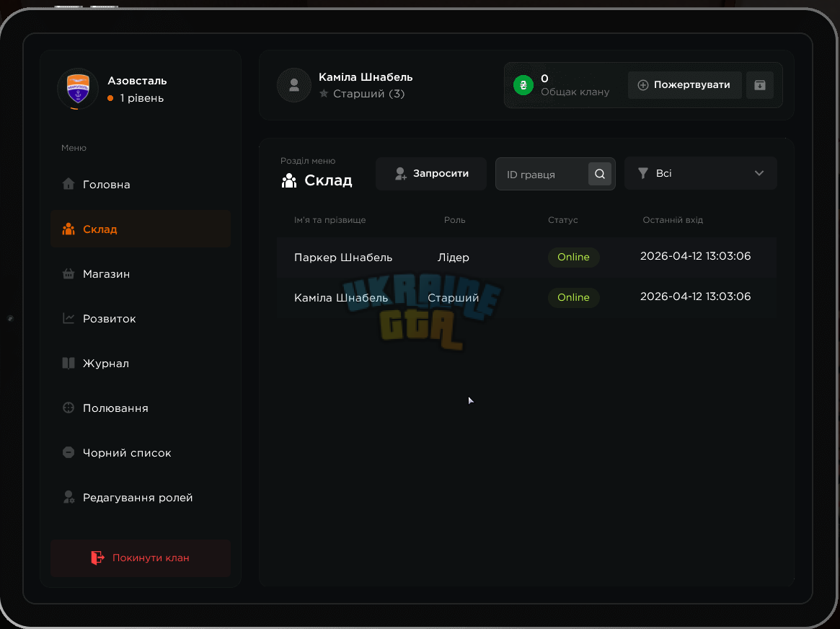
Task: Click the Запросити invite button
Action: pos(431,174)
